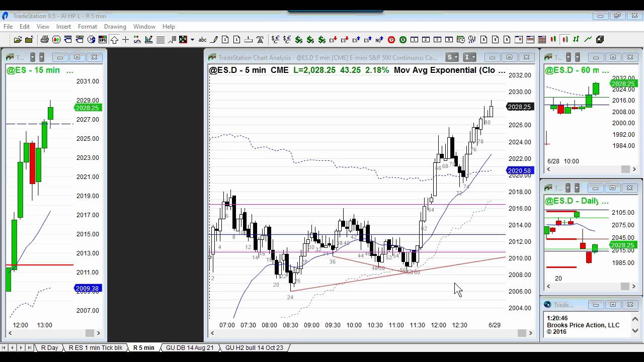Open the Format menu
The height and width of the screenshot is (362, 644).
click(88, 27)
